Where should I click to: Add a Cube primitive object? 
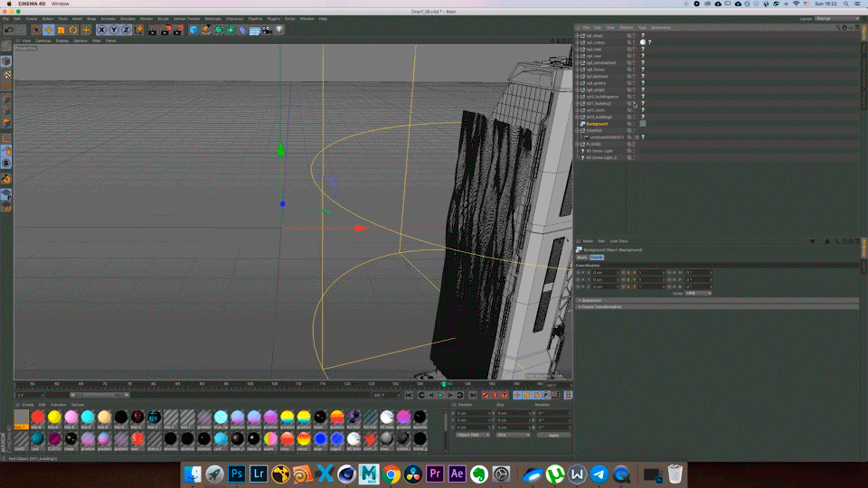[x=193, y=30]
